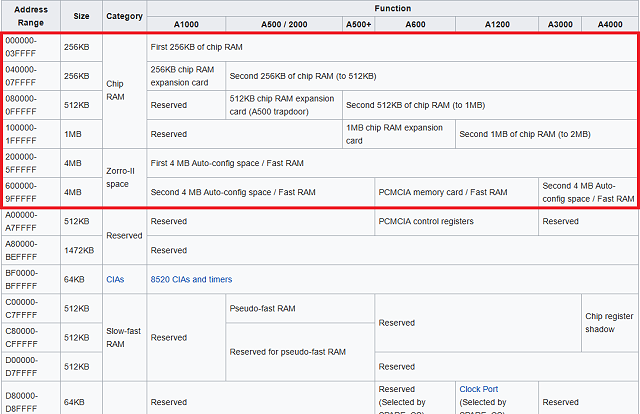Image resolution: width=640 pixels, height=414 pixels.
Task: Click 'Second 1MB of chip RAM (to 2MB)'
Action: pos(547,134)
